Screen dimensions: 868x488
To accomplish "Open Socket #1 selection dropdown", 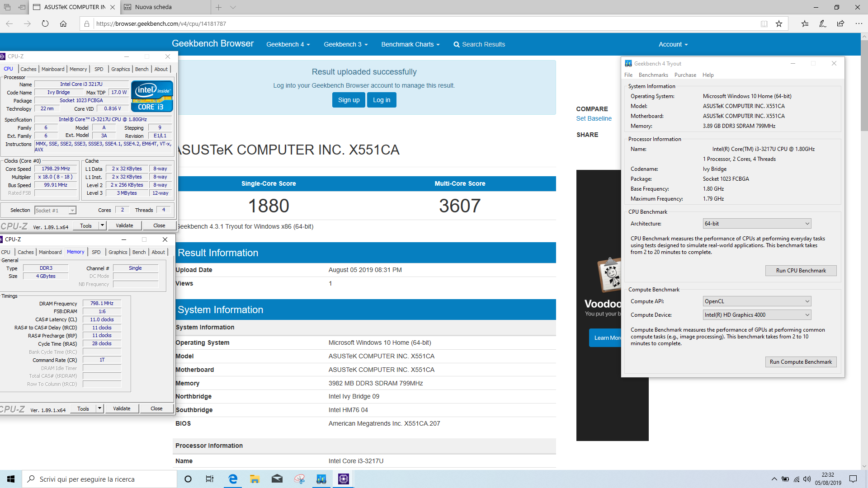I will [56, 211].
